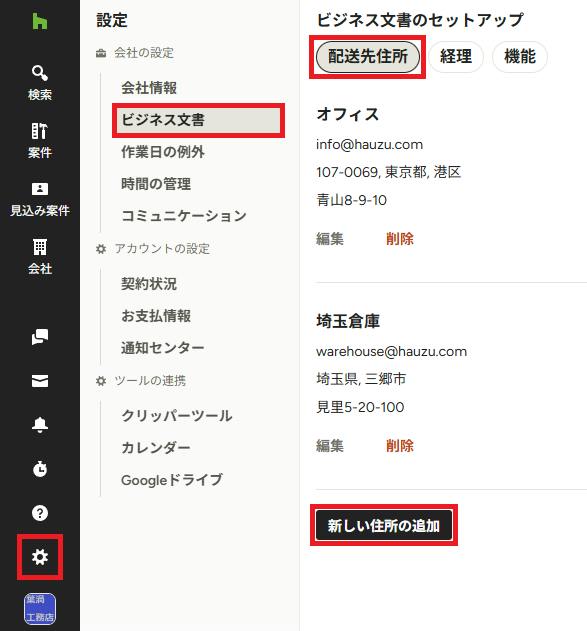
Task: Click 新しい住所の追加 button
Action: coord(384,525)
